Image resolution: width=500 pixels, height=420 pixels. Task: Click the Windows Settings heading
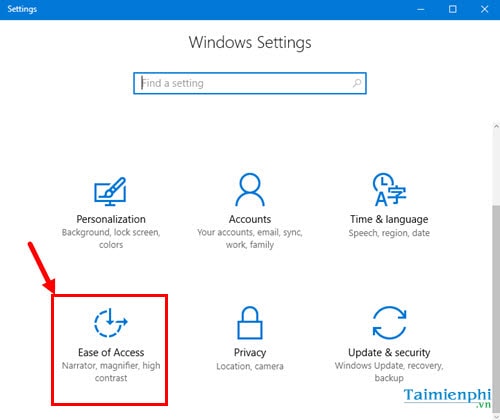[x=250, y=43]
